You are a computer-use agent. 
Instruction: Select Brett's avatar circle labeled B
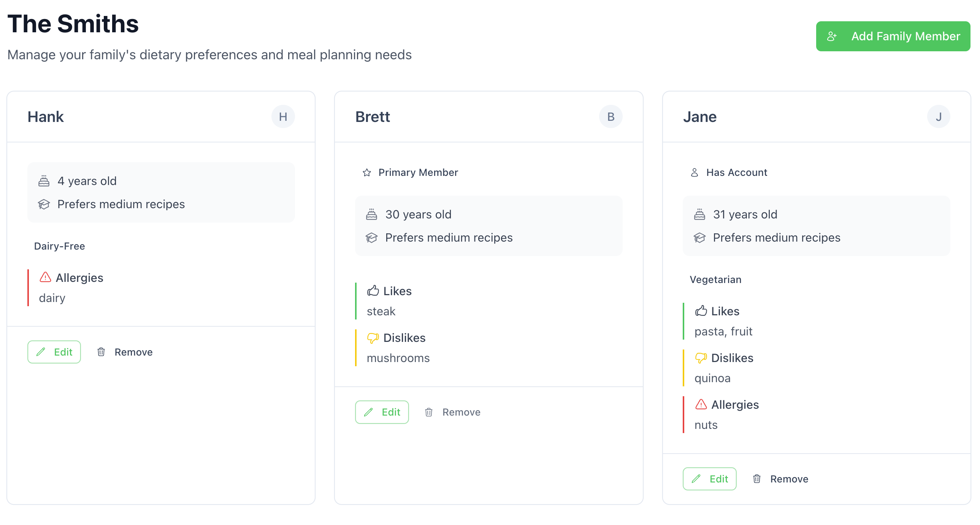point(611,116)
